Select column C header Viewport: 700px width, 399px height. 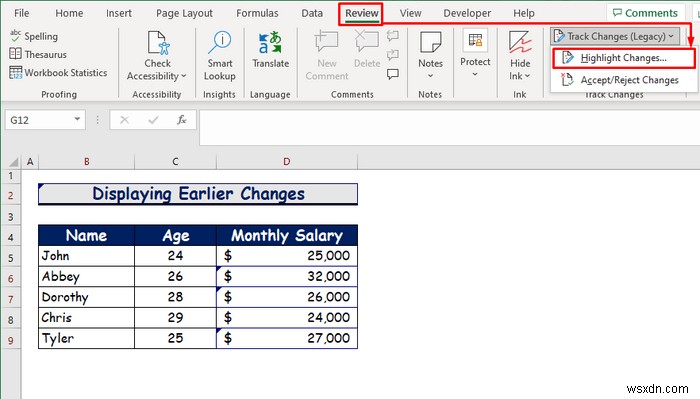pos(175,162)
